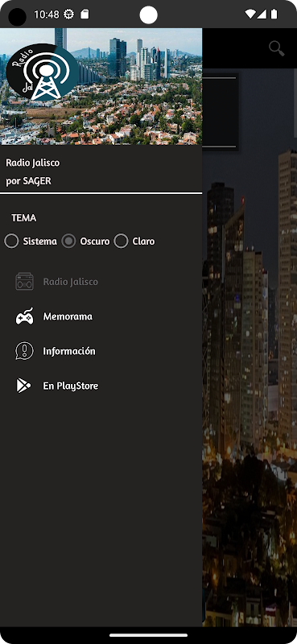Tap the radio boombox icon
The image size is (297, 644).
[24, 282]
